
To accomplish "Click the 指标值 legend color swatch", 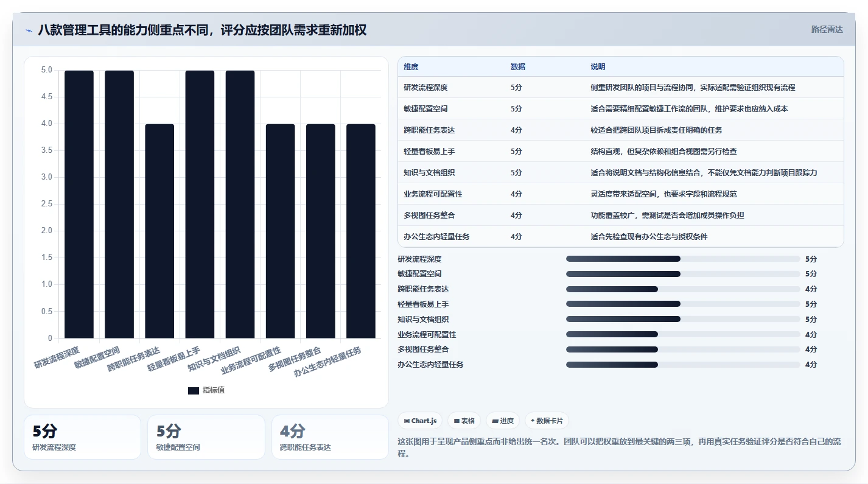I will coord(193,390).
